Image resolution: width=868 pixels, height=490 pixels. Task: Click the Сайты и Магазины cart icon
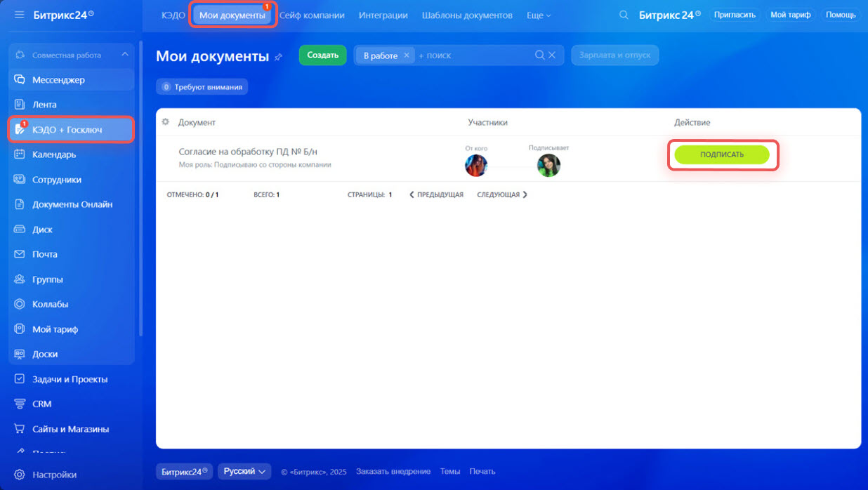pos(20,429)
